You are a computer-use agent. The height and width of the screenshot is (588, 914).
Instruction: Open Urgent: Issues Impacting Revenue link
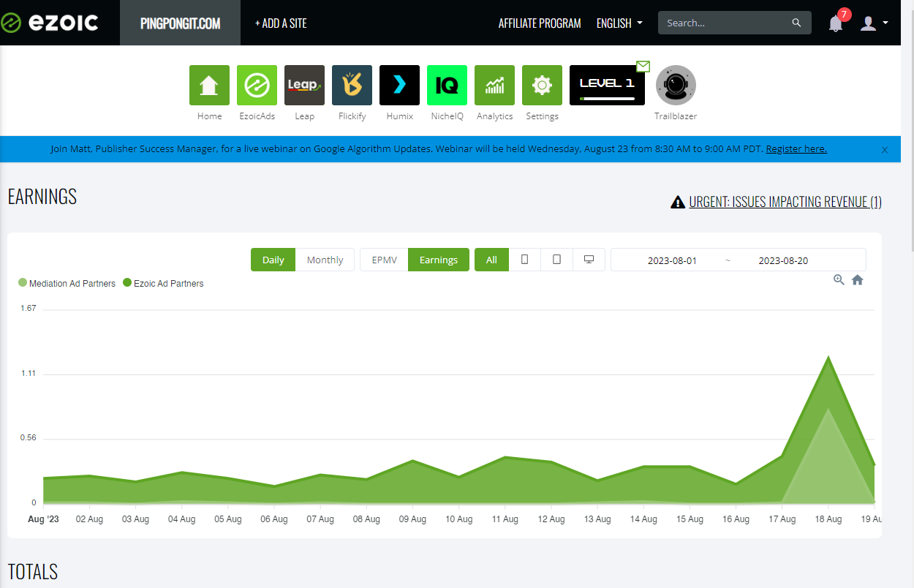pos(785,202)
